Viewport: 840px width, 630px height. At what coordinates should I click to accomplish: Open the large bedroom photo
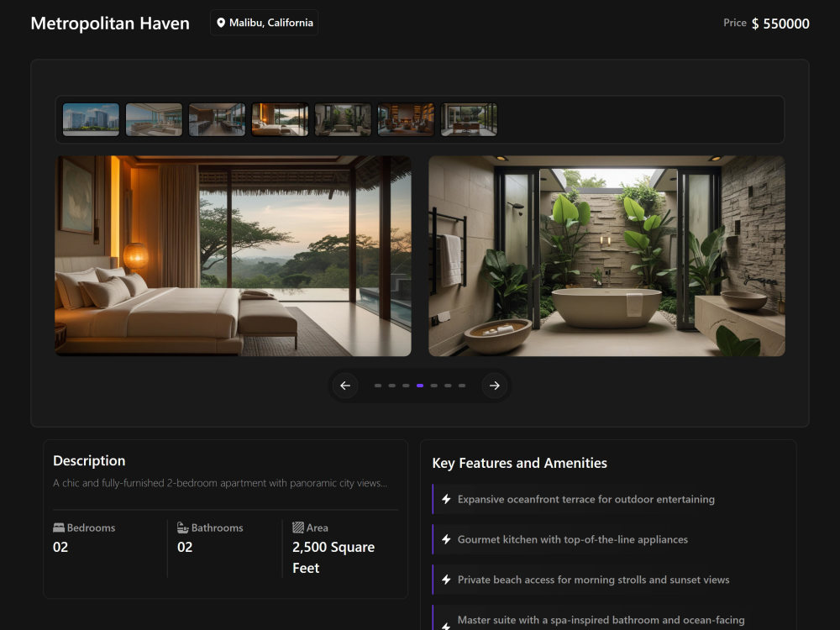click(x=233, y=256)
